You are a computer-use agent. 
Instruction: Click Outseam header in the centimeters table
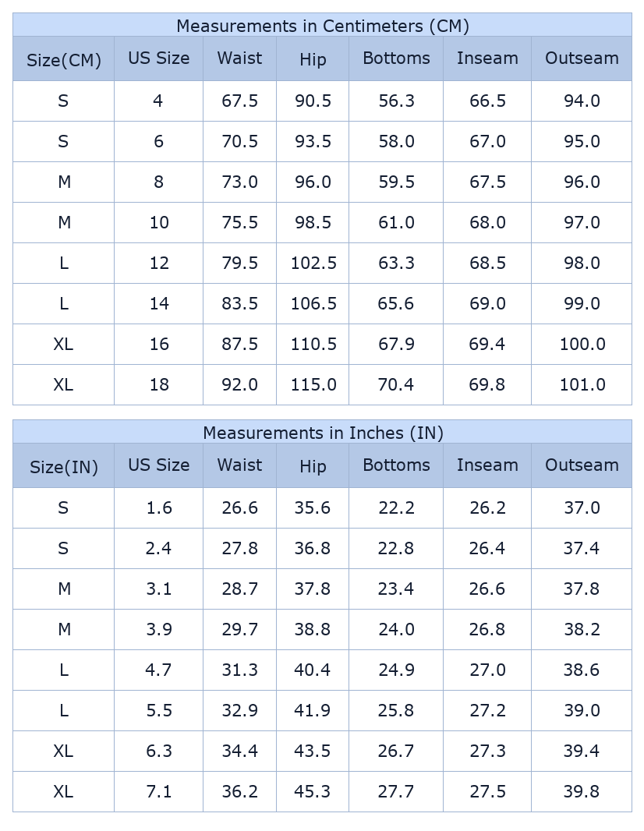click(582, 58)
